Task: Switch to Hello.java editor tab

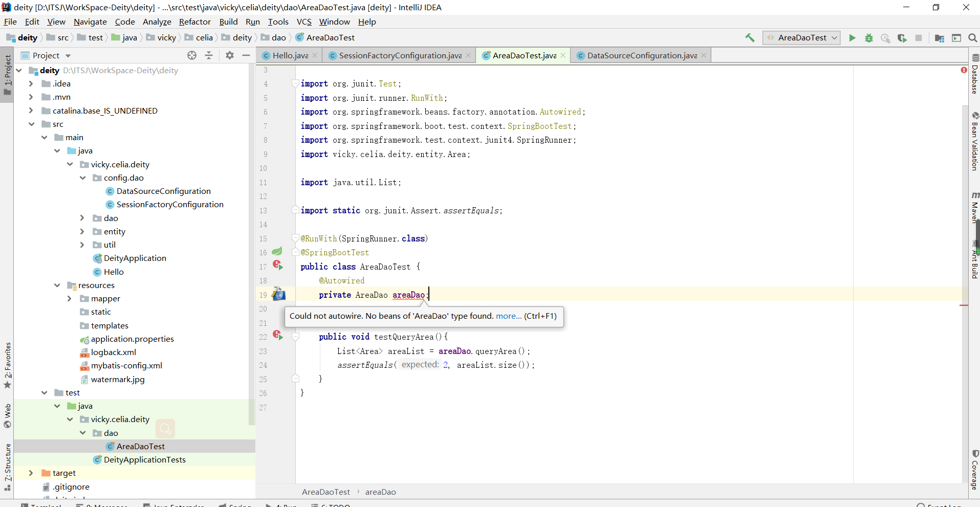Action: (x=290, y=55)
